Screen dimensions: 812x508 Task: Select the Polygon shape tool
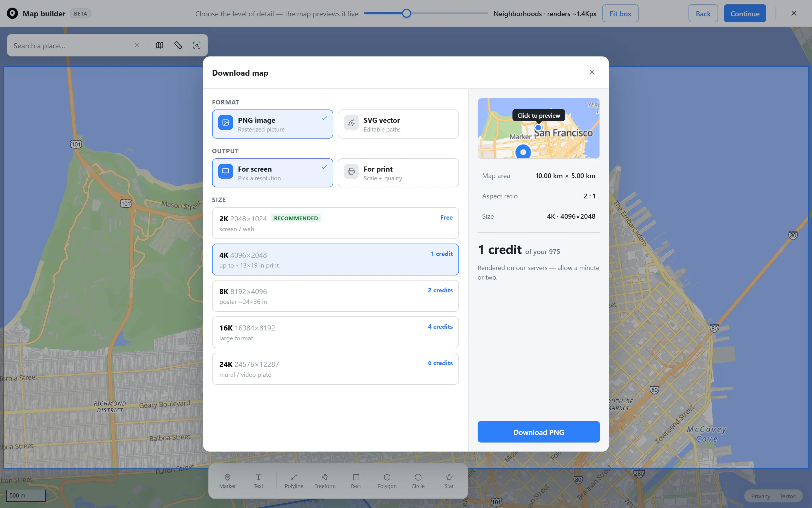tap(387, 481)
